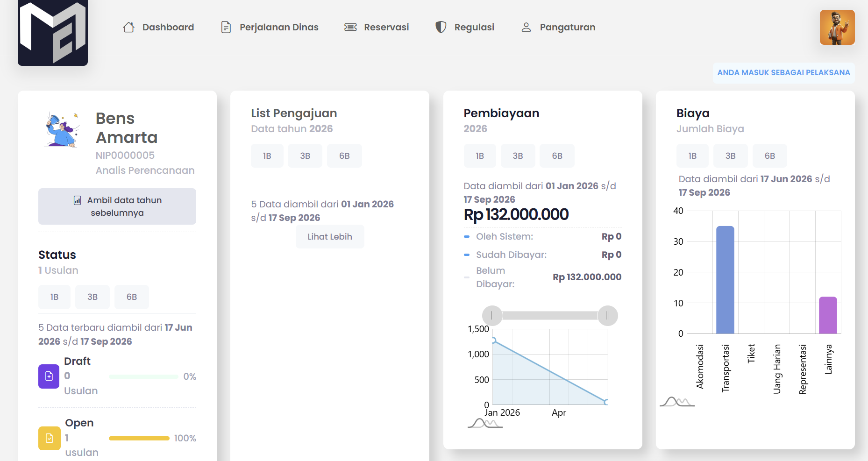The height and width of the screenshot is (461, 868).
Task: Click the Dashboard home icon
Action: click(x=129, y=27)
